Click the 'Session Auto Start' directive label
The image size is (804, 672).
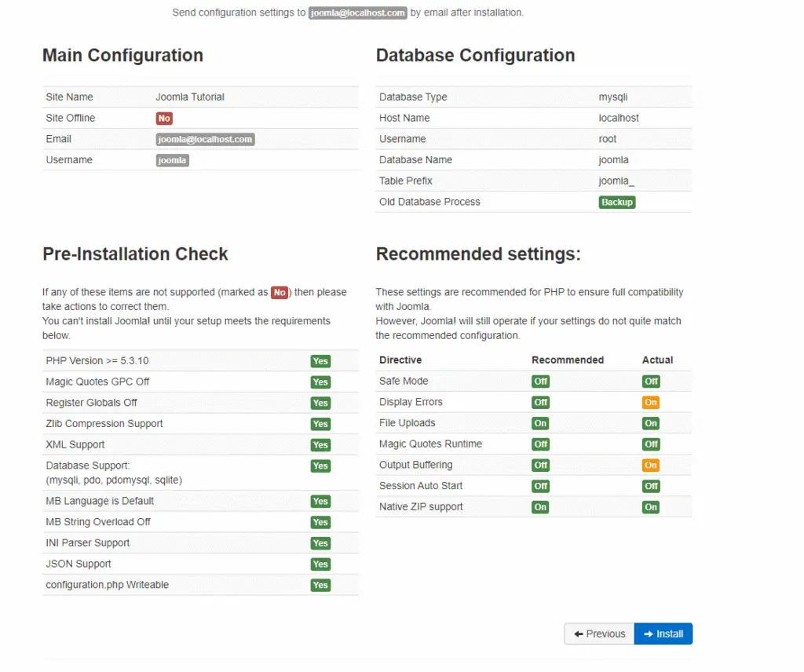point(421,486)
